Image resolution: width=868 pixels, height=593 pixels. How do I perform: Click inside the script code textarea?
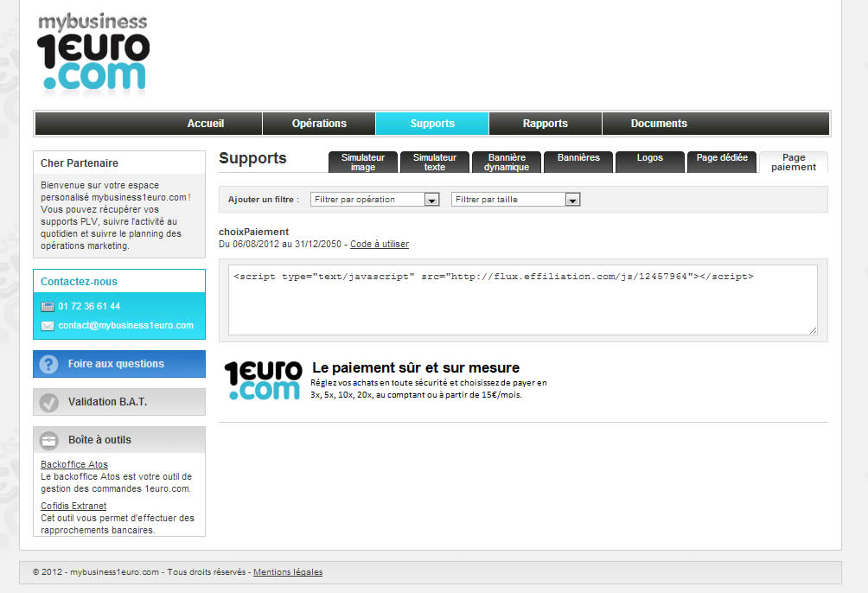pos(522,300)
